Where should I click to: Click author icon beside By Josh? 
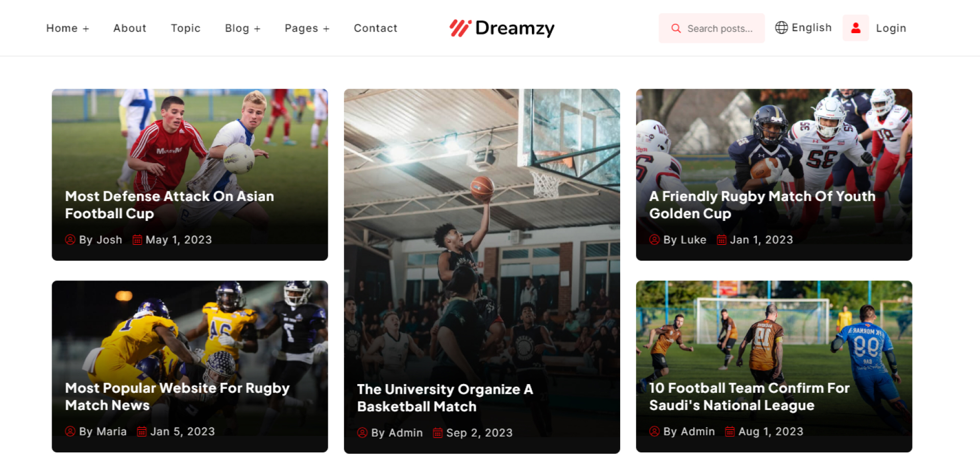point(70,240)
